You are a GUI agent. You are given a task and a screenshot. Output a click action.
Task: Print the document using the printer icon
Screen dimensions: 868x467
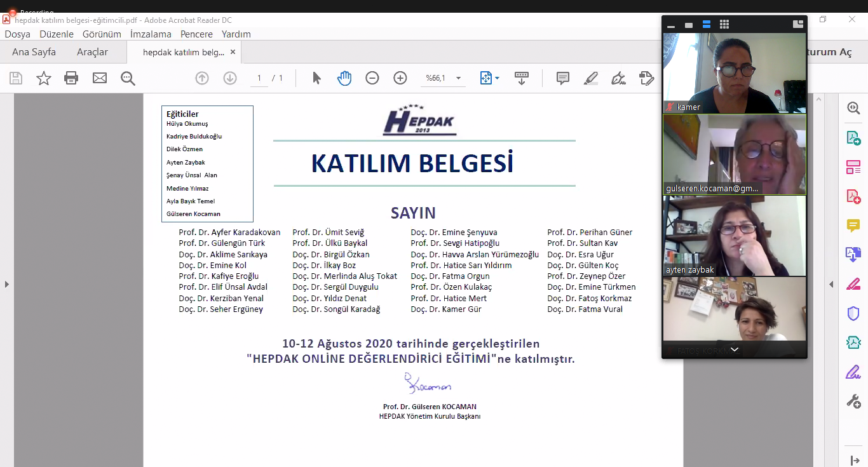[x=71, y=78]
